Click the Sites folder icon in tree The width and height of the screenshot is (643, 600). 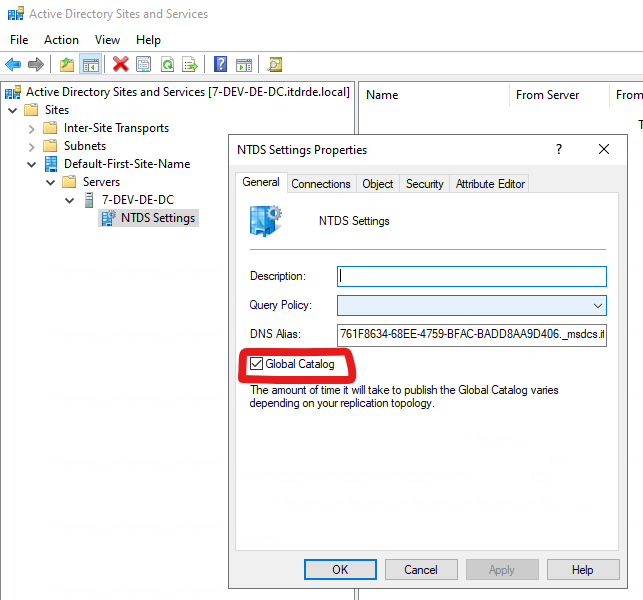pos(31,110)
